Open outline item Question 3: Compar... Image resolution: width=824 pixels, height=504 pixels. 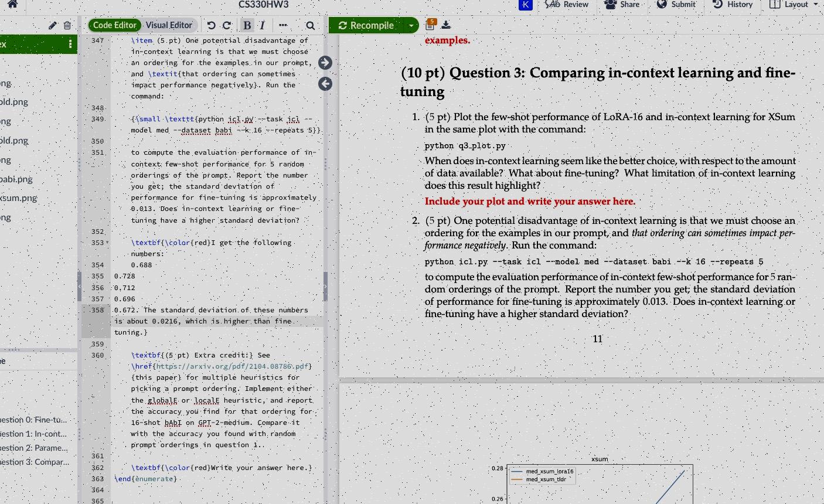tap(35, 462)
